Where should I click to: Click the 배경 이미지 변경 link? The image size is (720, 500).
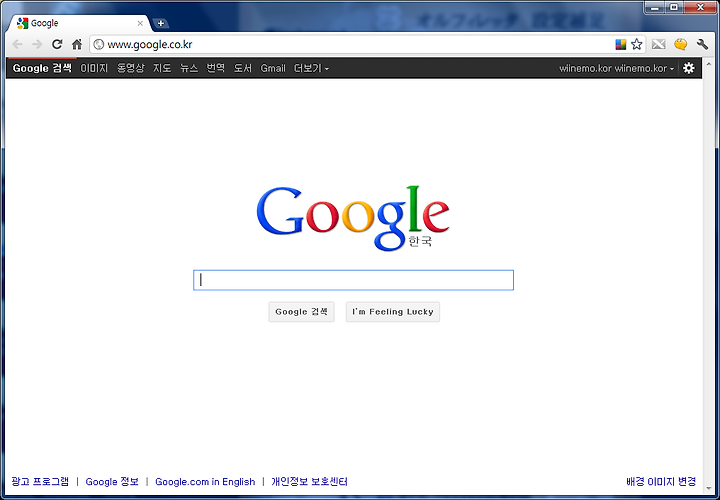coord(661,481)
